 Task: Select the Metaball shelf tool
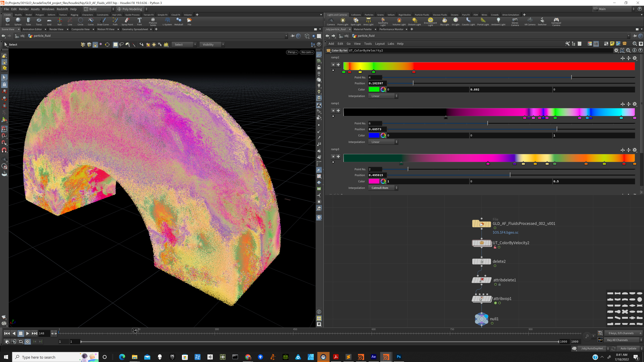point(179,21)
